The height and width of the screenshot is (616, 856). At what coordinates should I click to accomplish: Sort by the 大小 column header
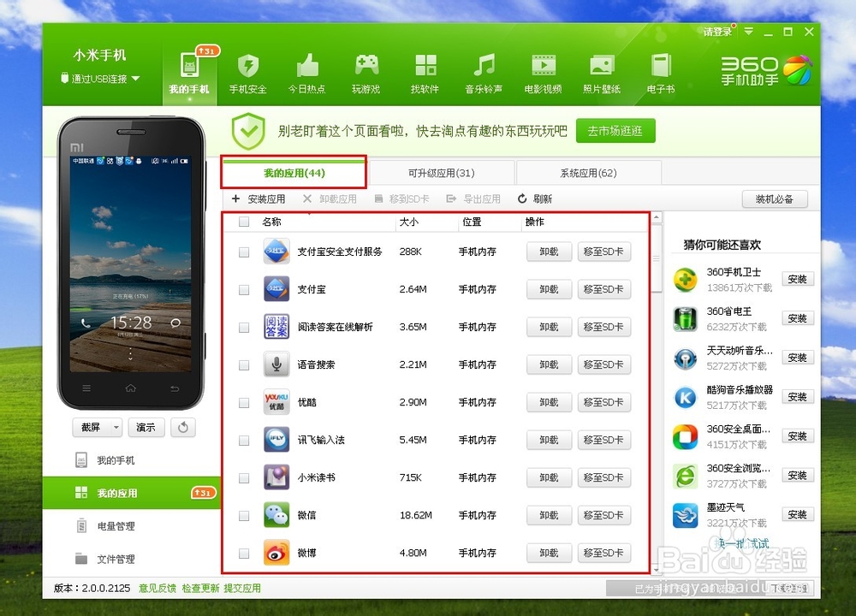point(427,222)
